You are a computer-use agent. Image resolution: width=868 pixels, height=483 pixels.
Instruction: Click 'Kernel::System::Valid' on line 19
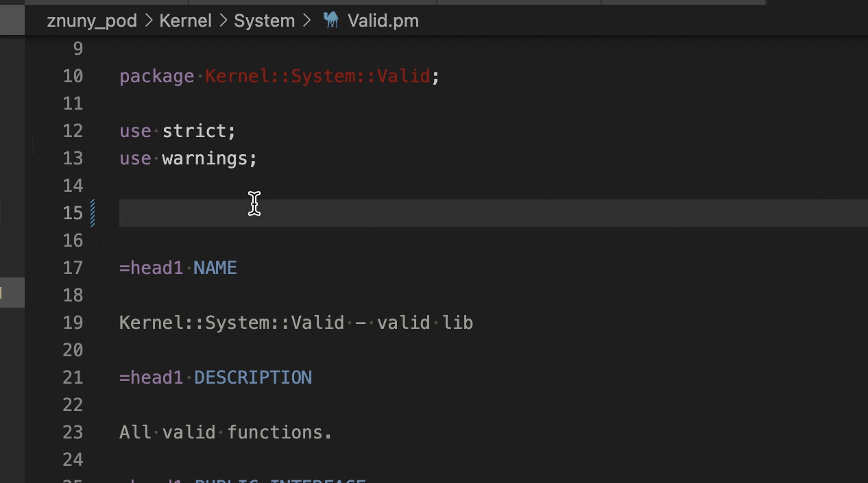[x=232, y=323]
